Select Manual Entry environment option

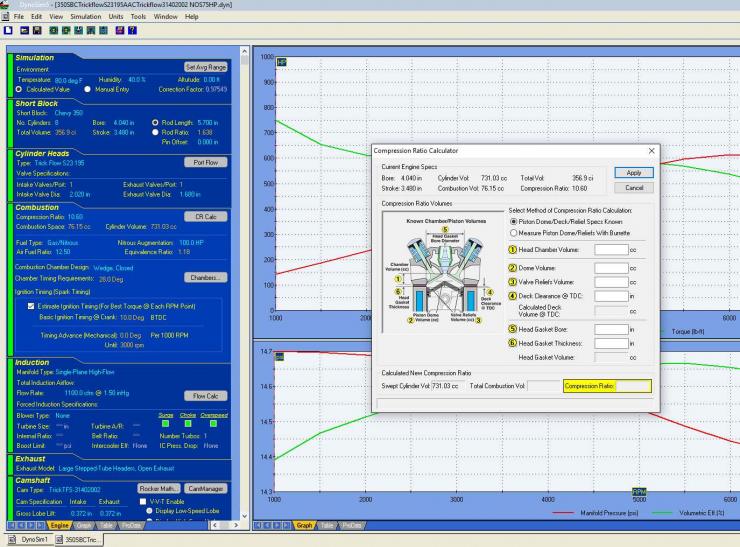pyautogui.click(x=87, y=89)
